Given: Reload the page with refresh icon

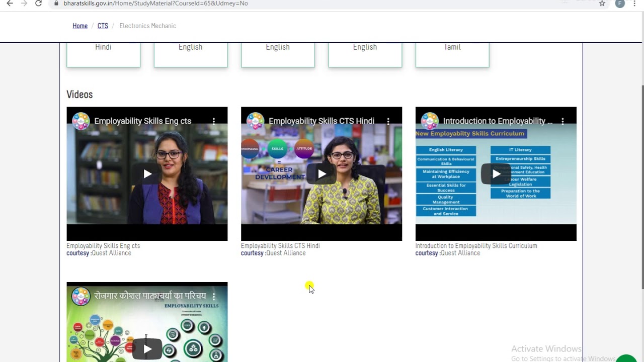Looking at the screenshot, I should pos(38,3).
